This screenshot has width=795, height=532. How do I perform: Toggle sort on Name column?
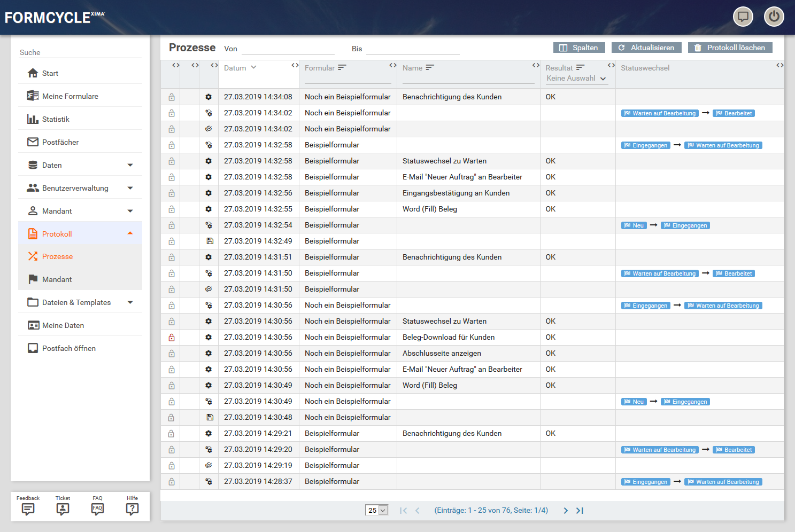pyautogui.click(x=430, y=68)
